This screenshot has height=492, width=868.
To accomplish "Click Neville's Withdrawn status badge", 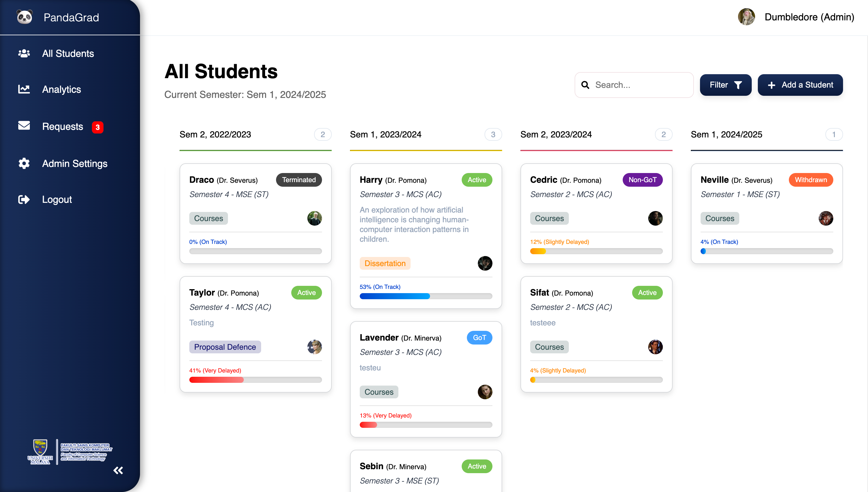I will (810, 180).
